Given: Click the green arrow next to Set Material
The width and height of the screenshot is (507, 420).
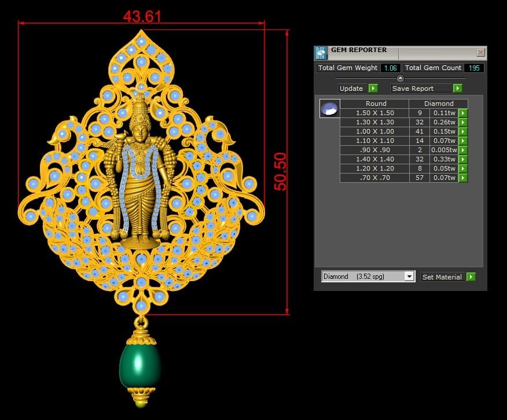Looking at the screenshot, I should coord(471,277).
